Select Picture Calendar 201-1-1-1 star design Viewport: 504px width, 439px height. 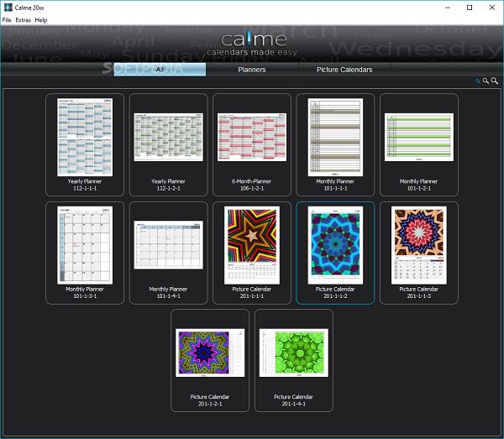click(252, 252)
